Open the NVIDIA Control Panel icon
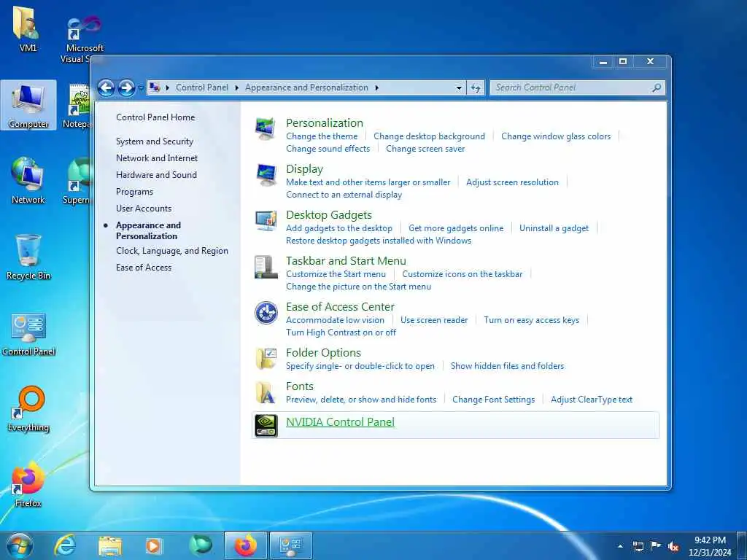Viewport: 747px width, 560px height. tap(266, 425)
